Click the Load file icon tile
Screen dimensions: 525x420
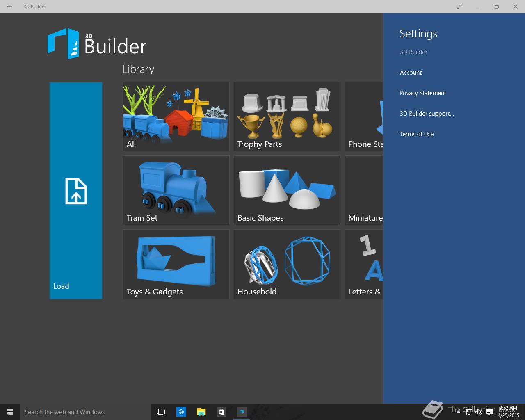76,191
